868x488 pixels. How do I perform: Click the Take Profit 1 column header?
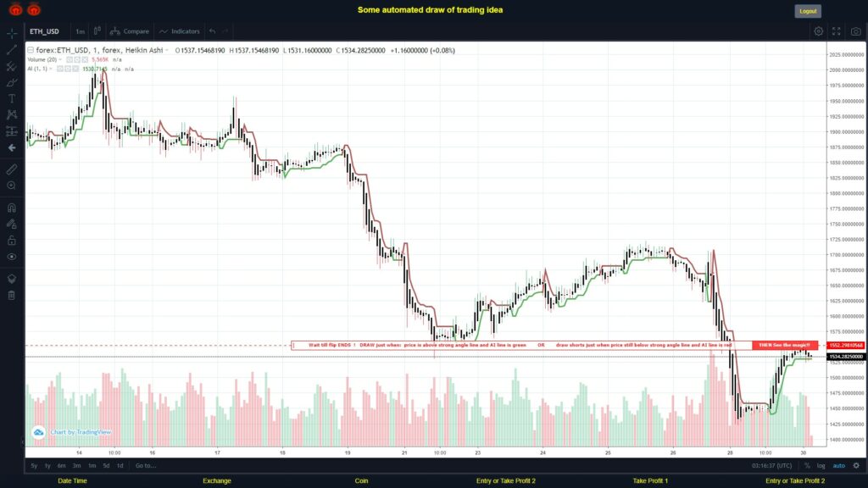pyautogui.click(x=650, y=481)
